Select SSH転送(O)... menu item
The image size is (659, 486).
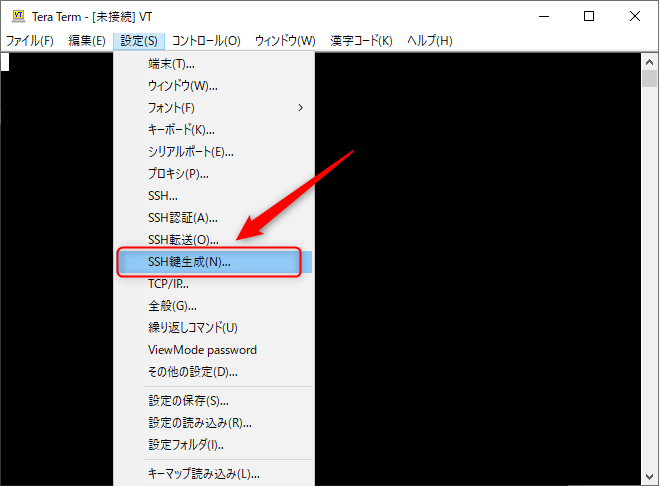[183, 239]
